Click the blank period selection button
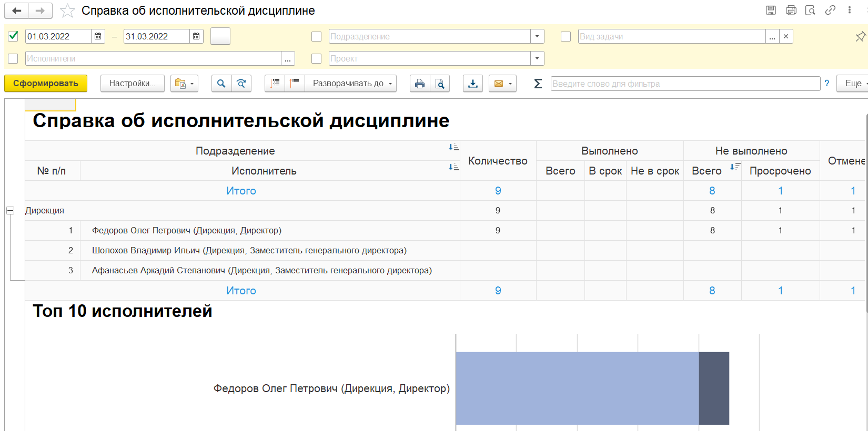This screenshot has width=868, height=431. (220, 36)
